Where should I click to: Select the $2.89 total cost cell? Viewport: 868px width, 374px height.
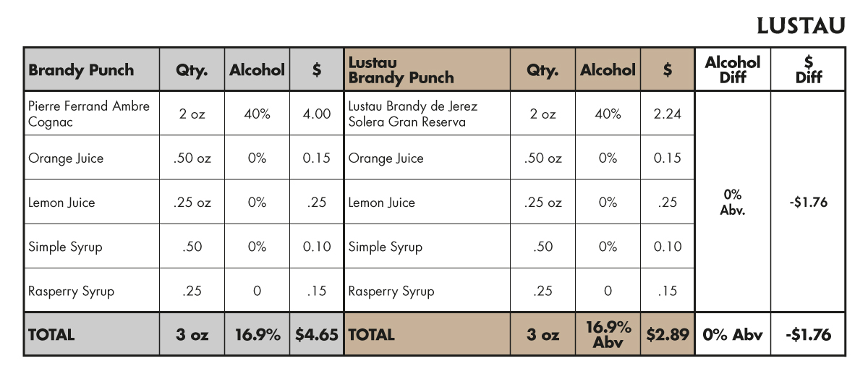click(x=667, y=335)
